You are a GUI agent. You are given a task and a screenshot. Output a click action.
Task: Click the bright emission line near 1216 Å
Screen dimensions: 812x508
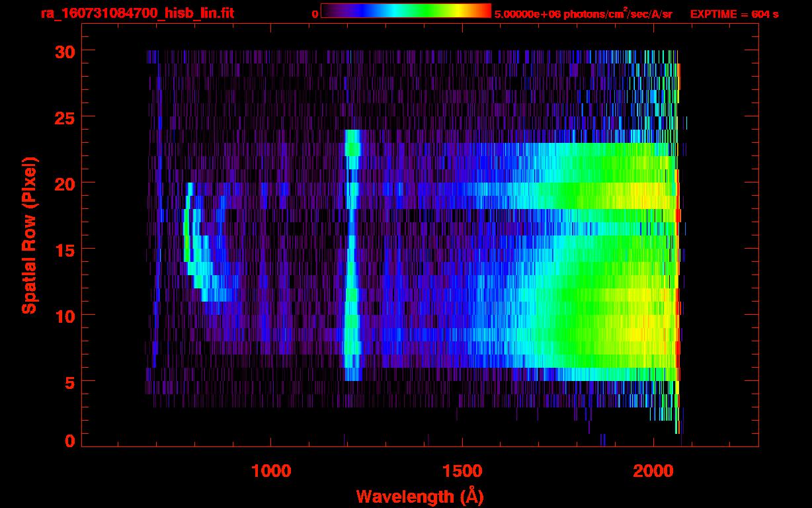point(352,255)
